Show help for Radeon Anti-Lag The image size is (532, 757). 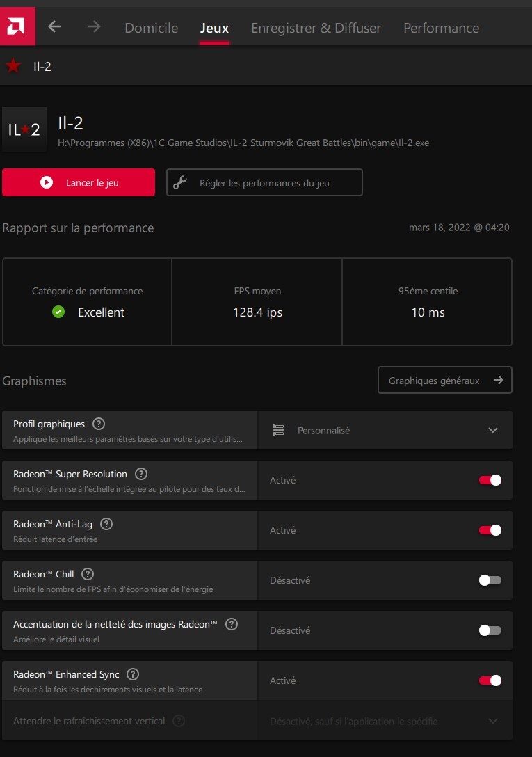point(106,524)
